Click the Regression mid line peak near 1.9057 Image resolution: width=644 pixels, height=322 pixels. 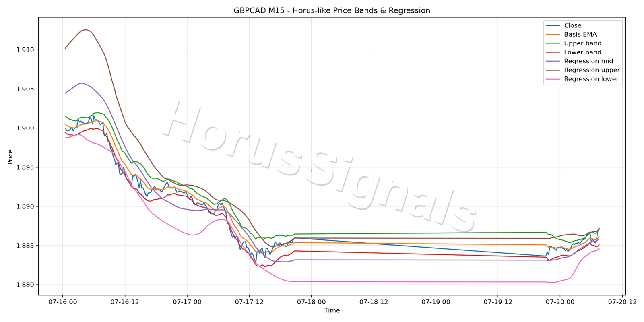(81, 83)
